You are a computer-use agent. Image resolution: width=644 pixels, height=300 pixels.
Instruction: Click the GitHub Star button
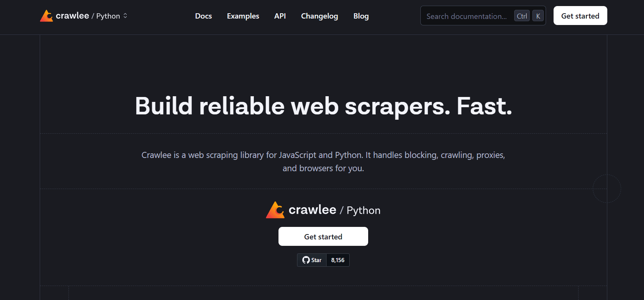click(x=312, y=260)
